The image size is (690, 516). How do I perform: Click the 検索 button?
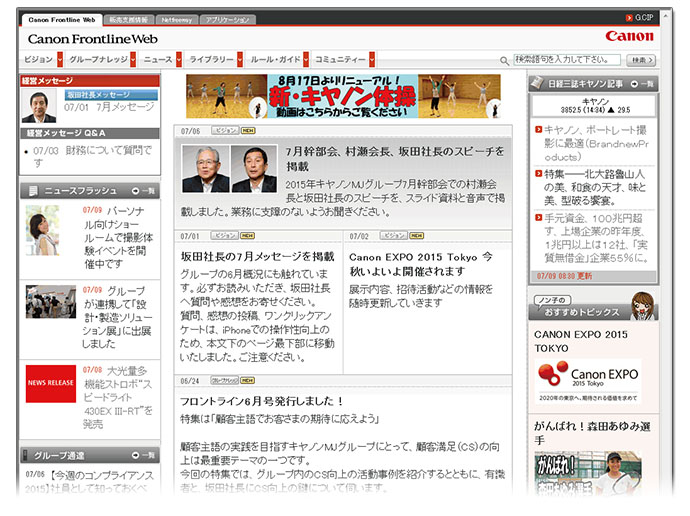642,60
